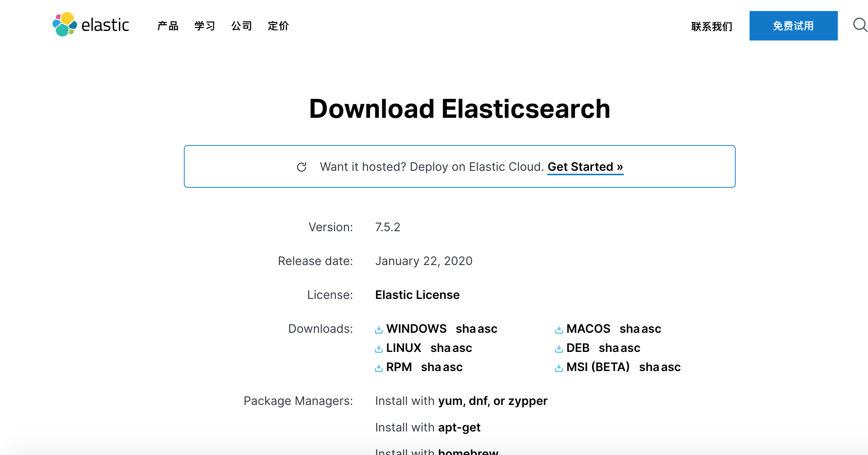868x455 pixels.
Task: Click the refresh icon in the hosted banner
Action: (302, 167)
